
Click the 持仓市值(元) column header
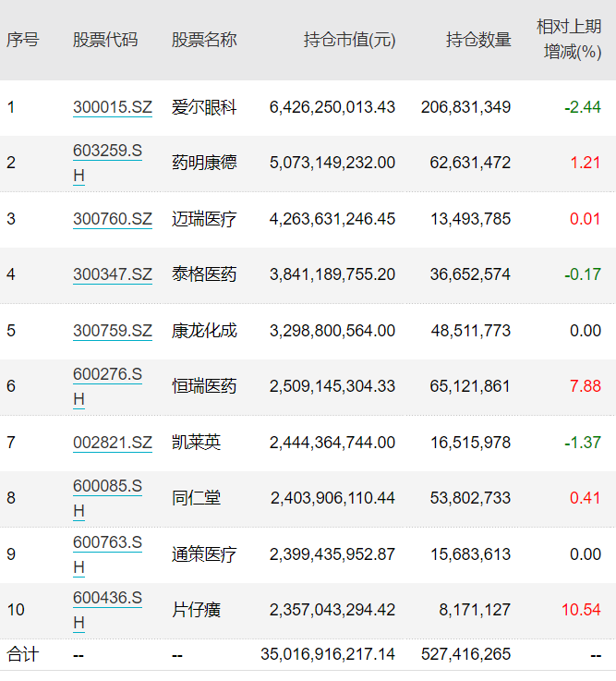349,40
